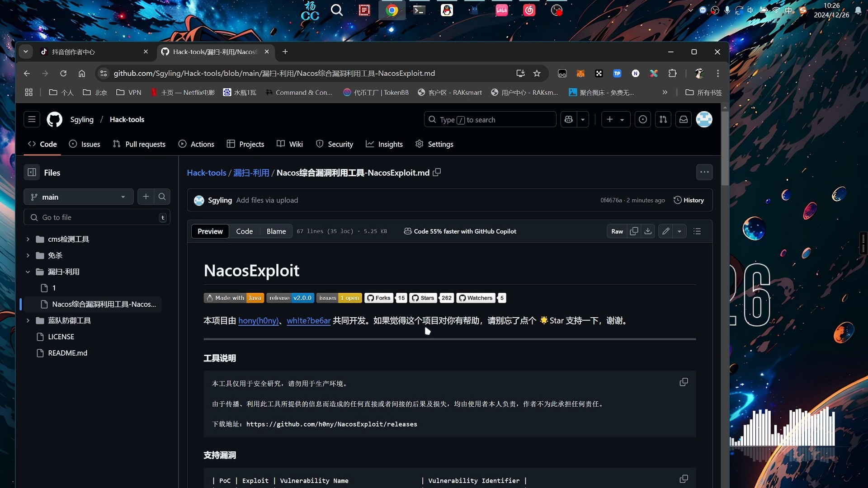Switch to the Preview view

pos(210,231)
